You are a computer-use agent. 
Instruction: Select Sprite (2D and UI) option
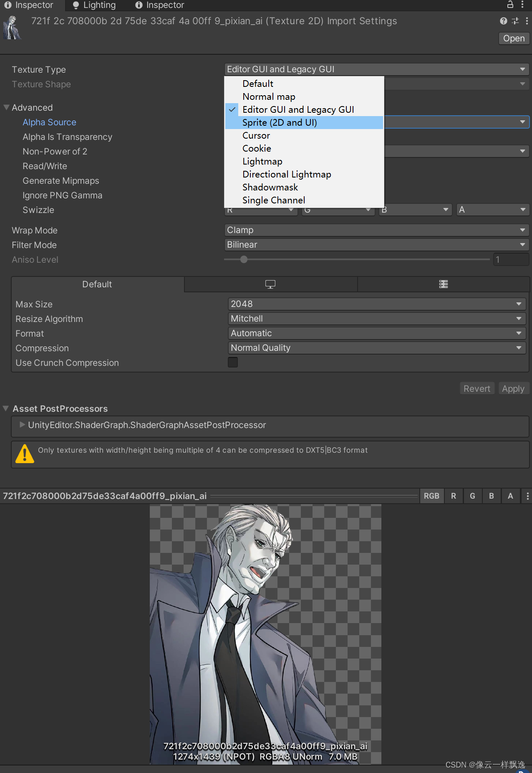304,122
